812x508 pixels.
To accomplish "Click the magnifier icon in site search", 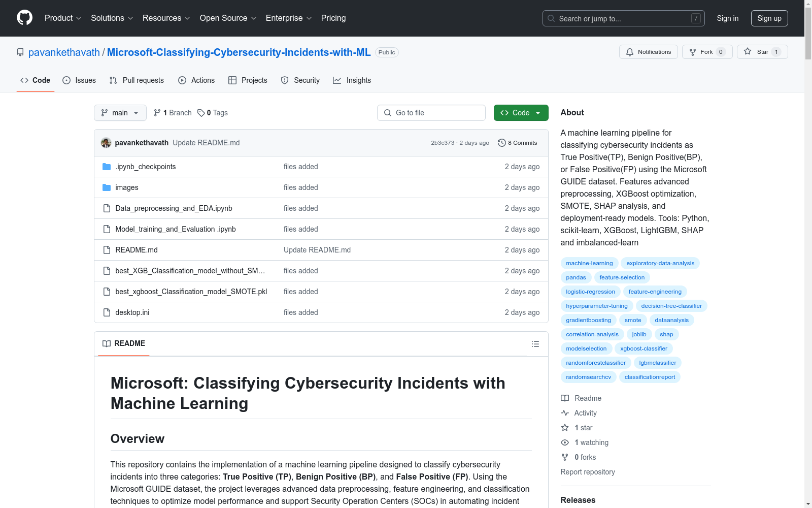I will [551, 18].
